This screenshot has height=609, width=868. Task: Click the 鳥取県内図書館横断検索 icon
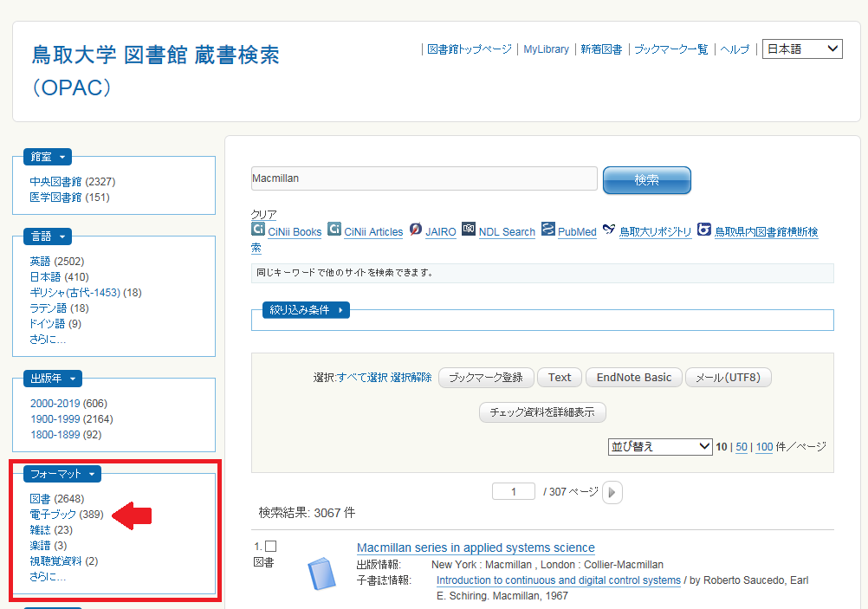[x=704, y=229]
